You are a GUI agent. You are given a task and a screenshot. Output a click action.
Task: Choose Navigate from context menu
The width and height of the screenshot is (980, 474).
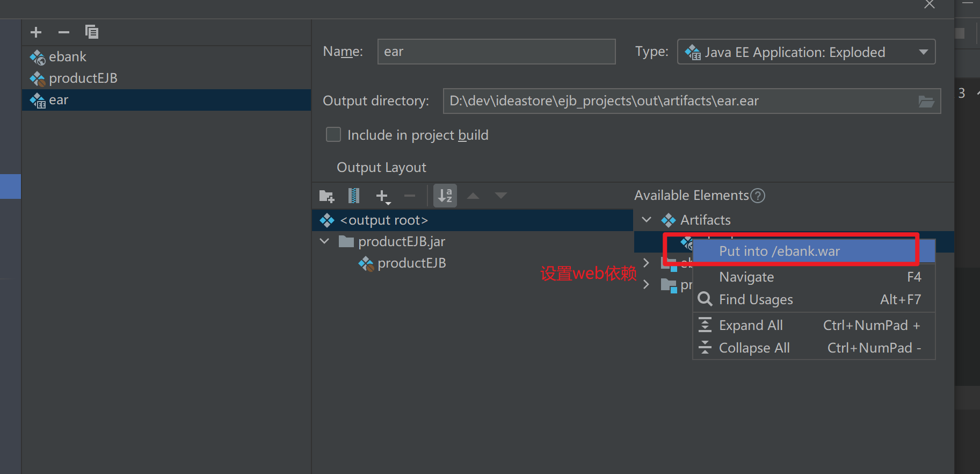coord(814,277)
